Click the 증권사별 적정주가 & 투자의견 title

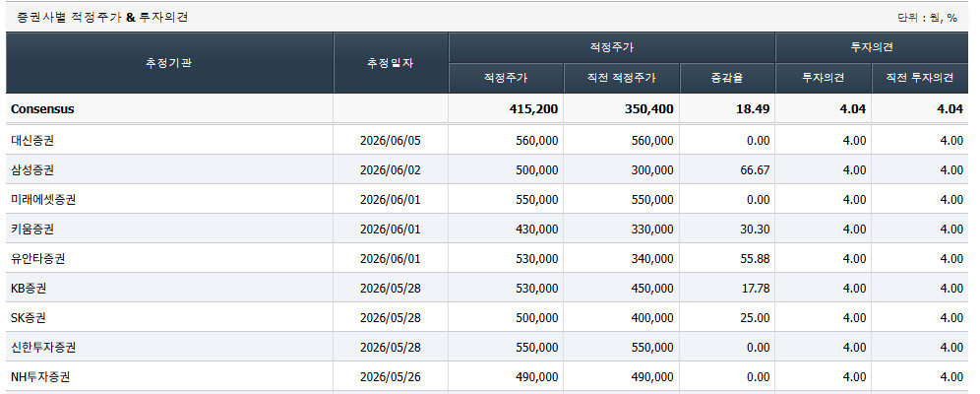[x=102, y=18]
